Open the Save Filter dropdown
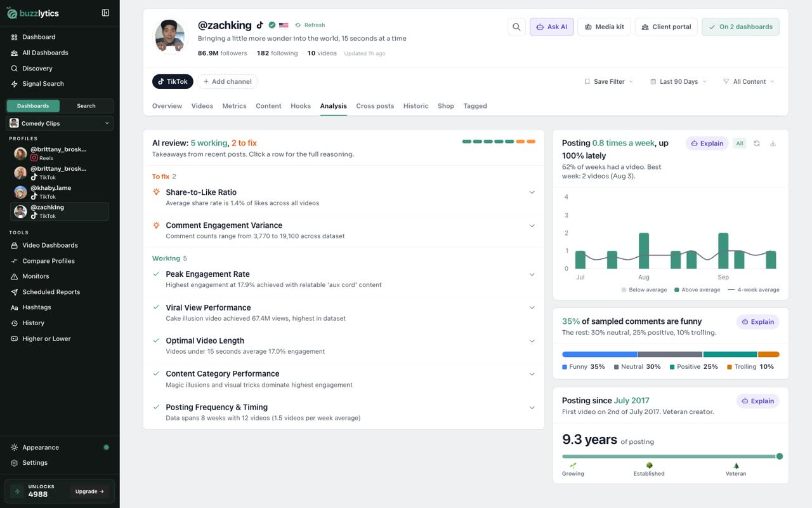812x508 pixels. pyautogui.click(x=608, y=81)
